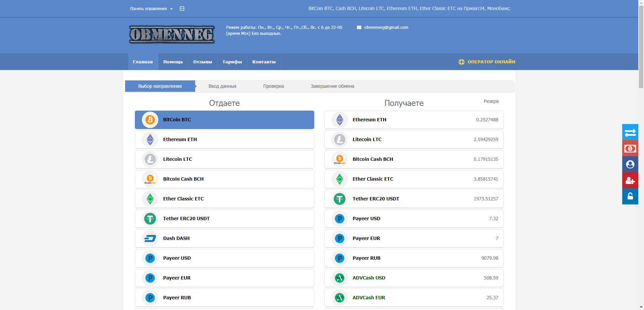This screenshot has height=310, width=644.
Task: Open the red money banknote sidebar icon
Action: coord(630,148)
